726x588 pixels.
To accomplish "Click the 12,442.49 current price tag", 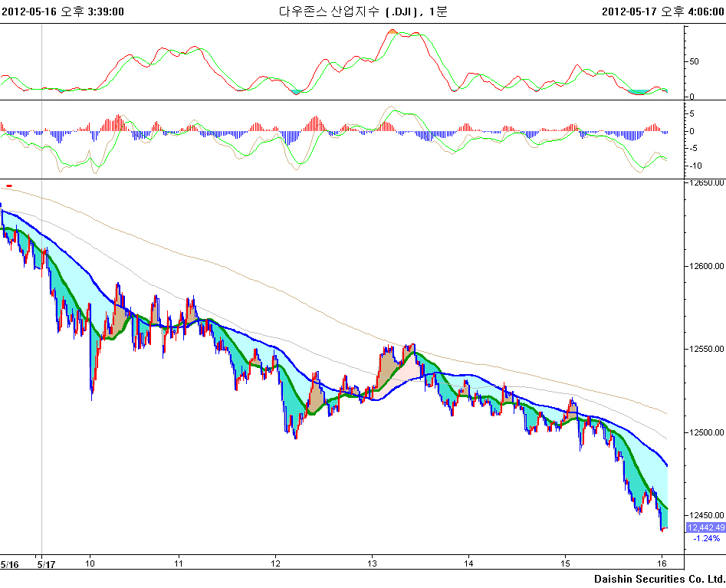I will click(705, 527).
